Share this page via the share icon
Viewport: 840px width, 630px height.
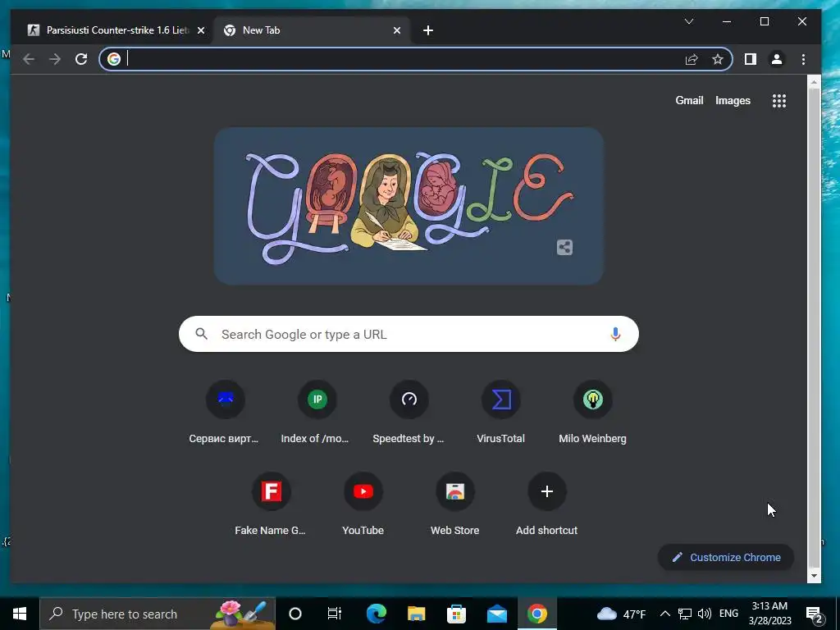click(x=692, y=59)
